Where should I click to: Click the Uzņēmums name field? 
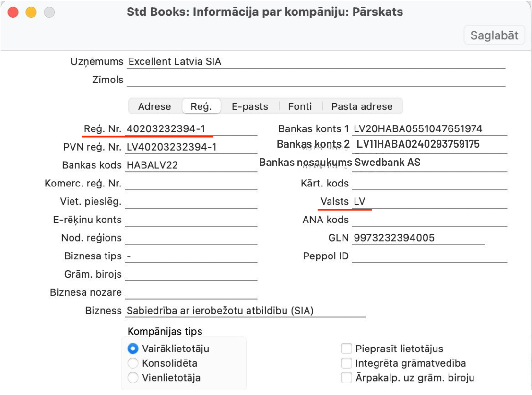(x=315, y=62)
